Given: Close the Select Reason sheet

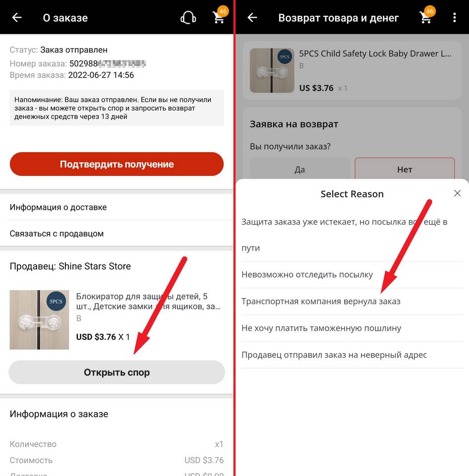Looking at the screenshot, I should point(458,193).
